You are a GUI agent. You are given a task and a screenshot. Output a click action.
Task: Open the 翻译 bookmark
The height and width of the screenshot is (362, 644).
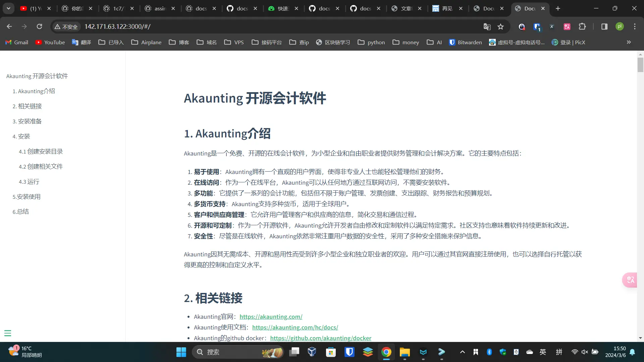coord(82,42)
